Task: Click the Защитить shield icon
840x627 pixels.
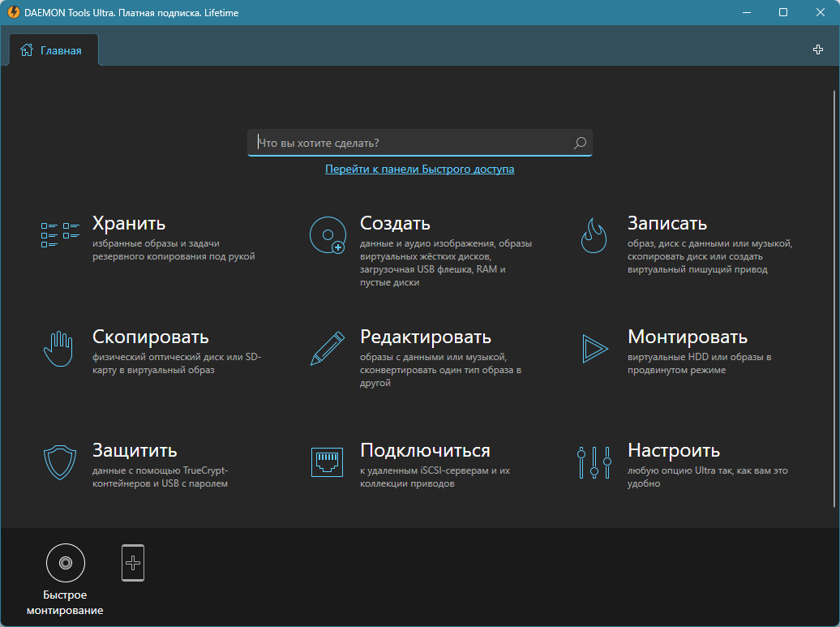Action: pyautogui.click(x=59, y=462)
